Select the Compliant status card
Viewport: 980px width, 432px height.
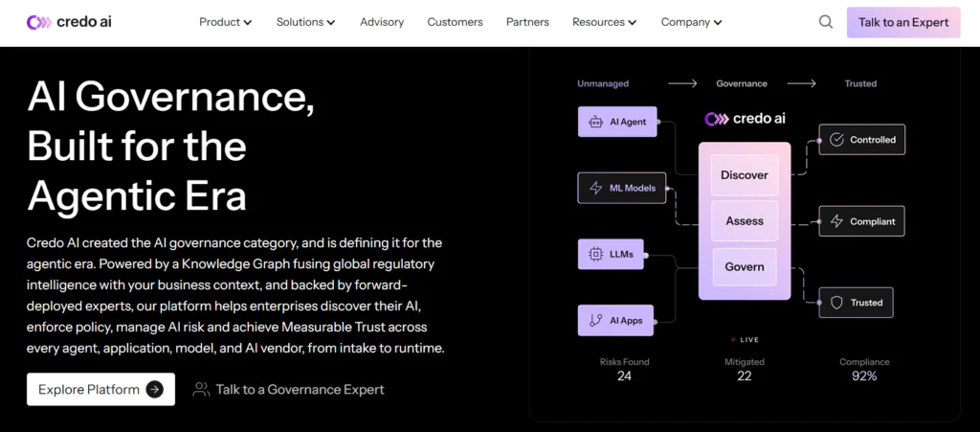click(862, 221)
